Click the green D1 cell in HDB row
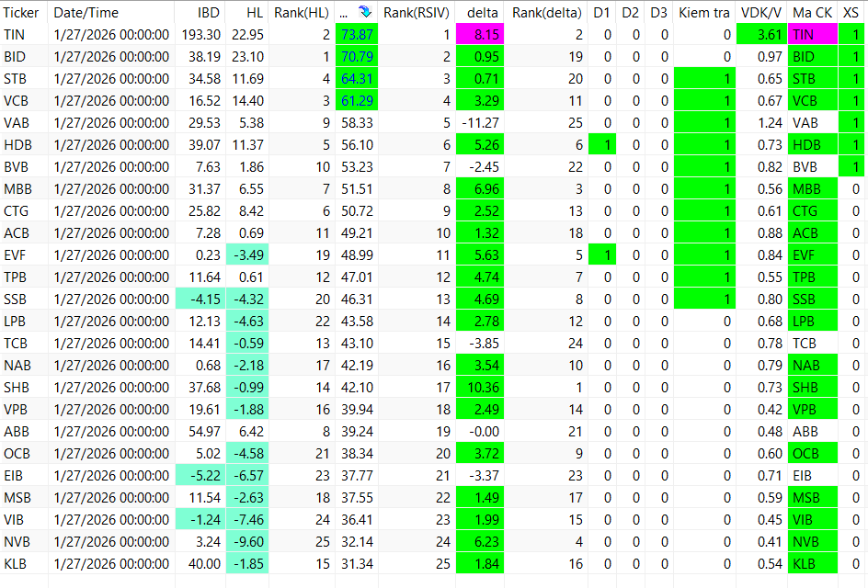This screenshot has width=868, height=588. (601, 145)
